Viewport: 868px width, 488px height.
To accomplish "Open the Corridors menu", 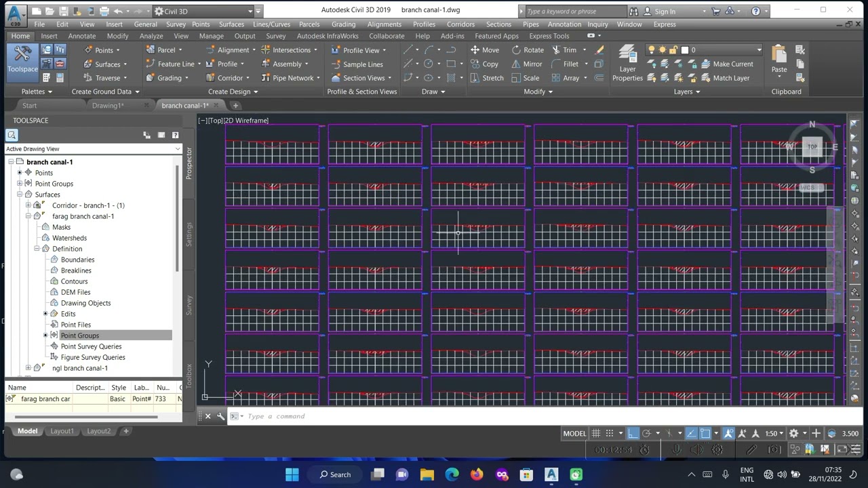I will point(460,24).
